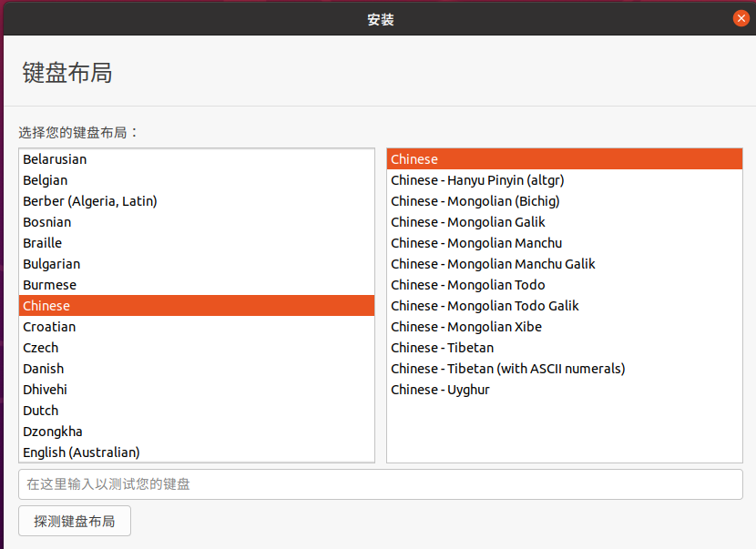This screenshot has width=756, height=549.
Task: Select Chinese - Mongolian Todo Galik variant
Action: [x=565, y=306]
